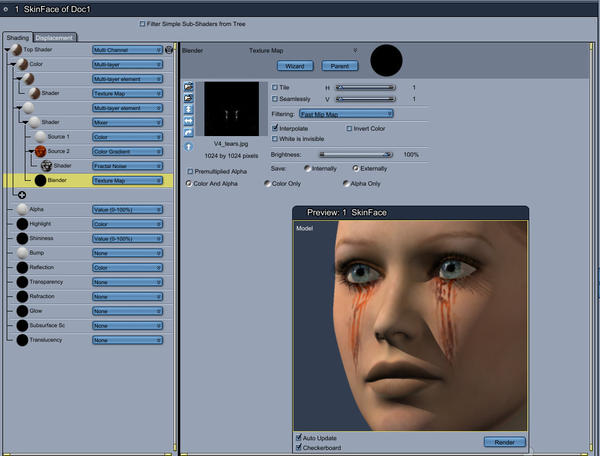Enable White is Invisible
Image resolution: width=600 pixels, height=456 pixels.
pyautogui.click(x=274, y=138)
